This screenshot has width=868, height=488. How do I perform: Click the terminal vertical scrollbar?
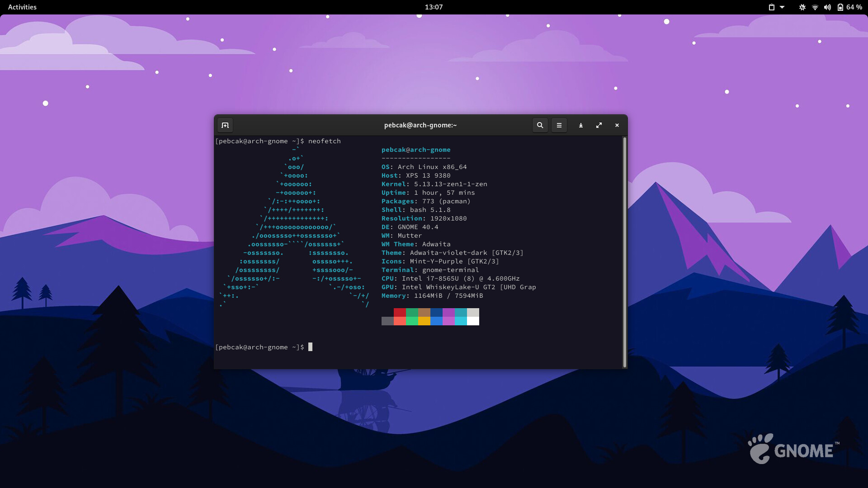(x=625, y=252)
